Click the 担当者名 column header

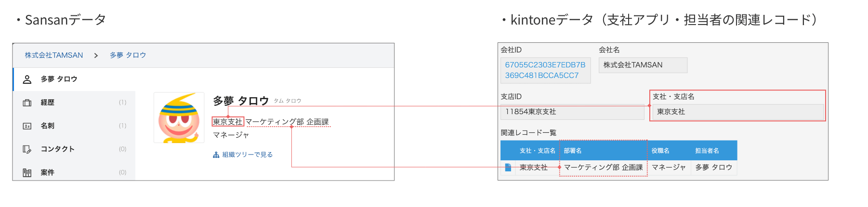pos(707,151)
